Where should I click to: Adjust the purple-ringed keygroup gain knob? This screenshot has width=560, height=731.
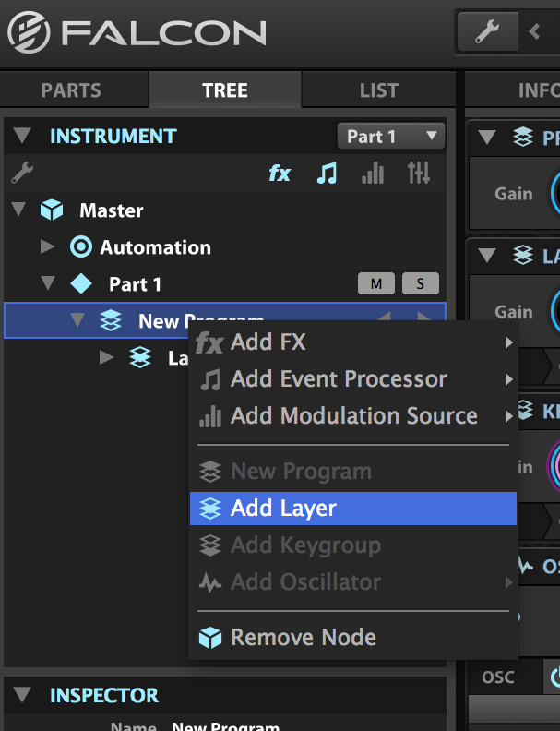point(555,466)
